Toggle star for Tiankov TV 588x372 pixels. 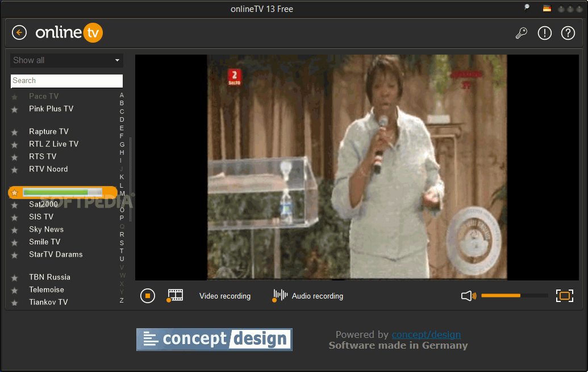click(15, 303)
